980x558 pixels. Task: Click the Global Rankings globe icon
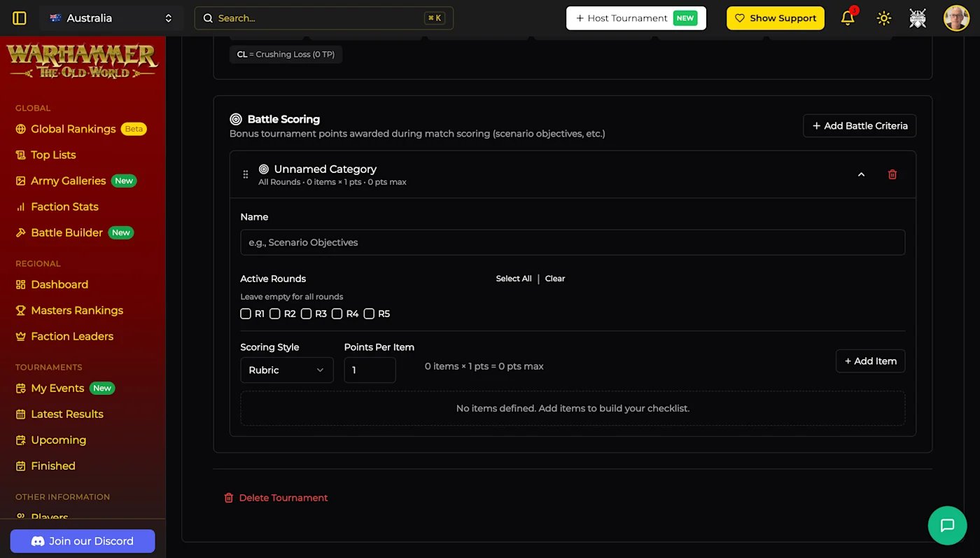coord(21,129)
